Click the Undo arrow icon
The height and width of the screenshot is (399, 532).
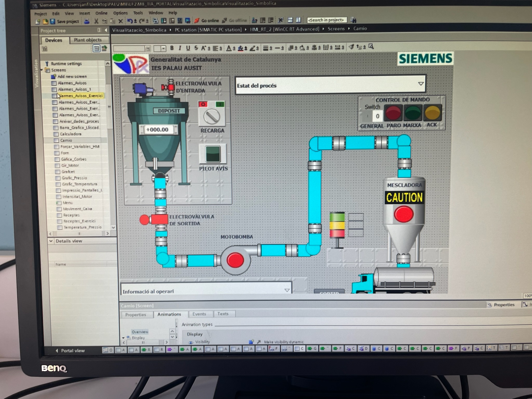(x=130, y=21)
